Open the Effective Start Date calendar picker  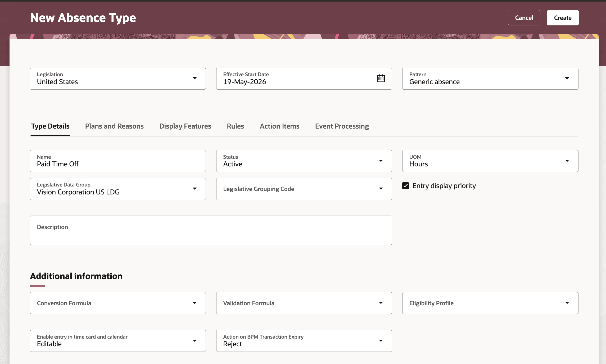pos(381,78)
